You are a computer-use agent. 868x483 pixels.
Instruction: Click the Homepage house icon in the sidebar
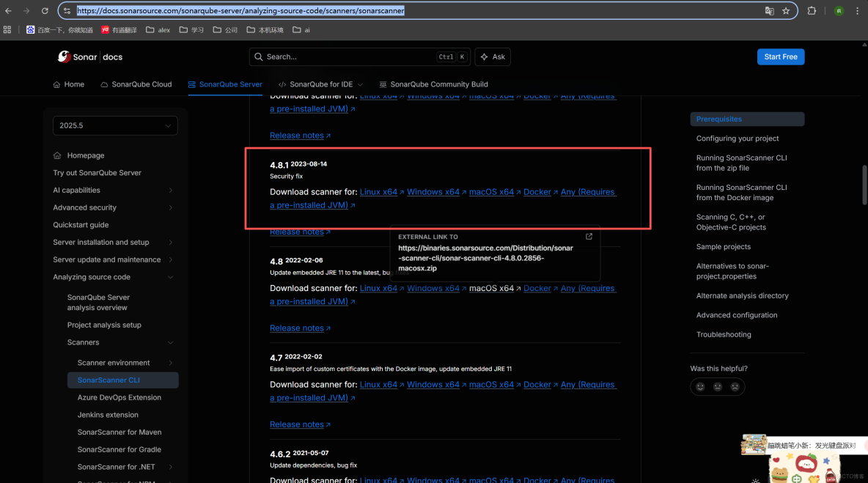57,155
